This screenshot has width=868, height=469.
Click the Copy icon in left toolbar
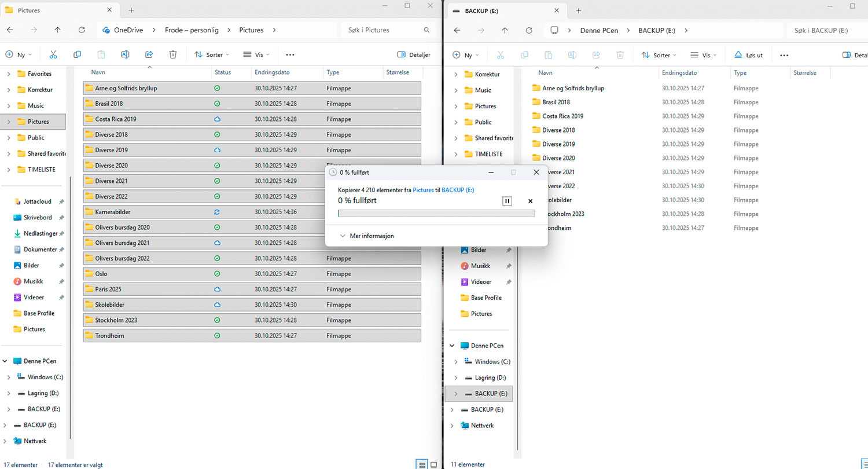pyautogui.click(x=77, y=54)
